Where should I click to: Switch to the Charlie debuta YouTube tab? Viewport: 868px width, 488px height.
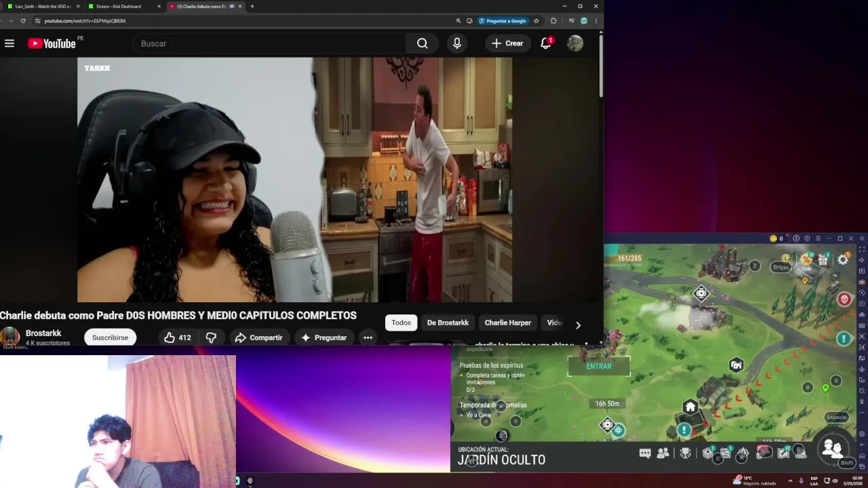(x=205, y=6)
